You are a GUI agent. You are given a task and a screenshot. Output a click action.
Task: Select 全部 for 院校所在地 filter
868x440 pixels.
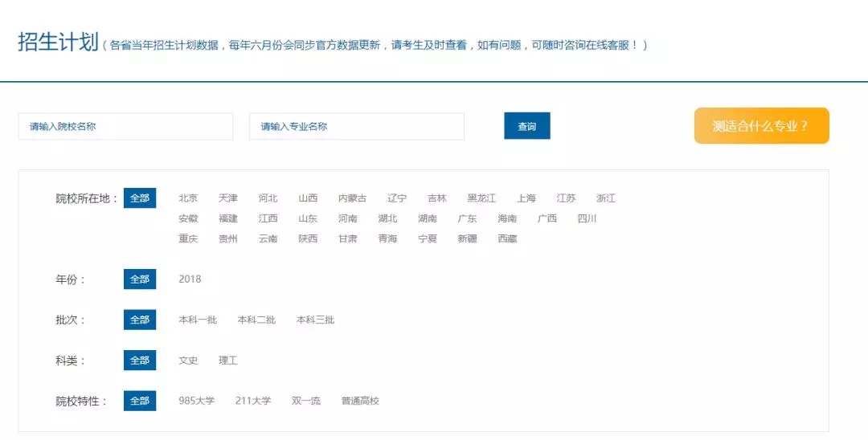140,198
